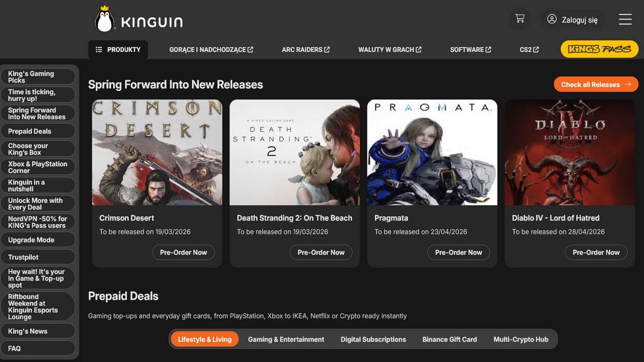Switch to Binance Gift Card tab
This screenshot has width=644, height=362.
(x=449, y=339)
